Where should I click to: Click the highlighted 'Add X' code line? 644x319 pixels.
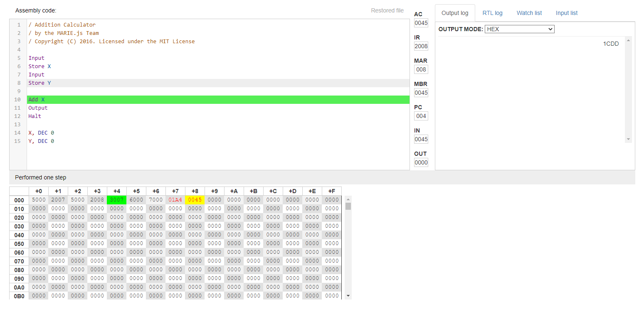pyautogui.click(x=218, y=100)
